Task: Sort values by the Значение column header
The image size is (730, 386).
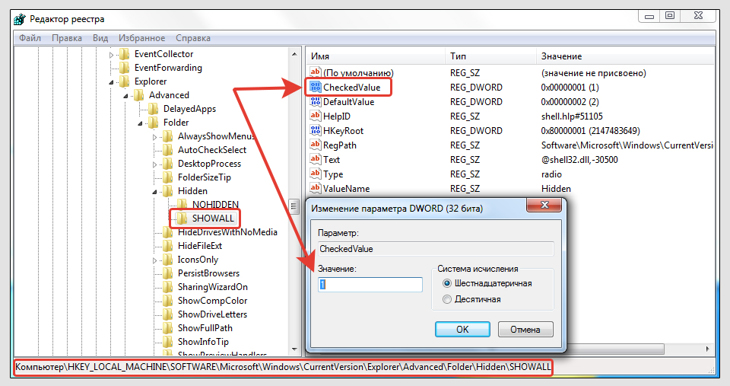Action: coord(625,56)
